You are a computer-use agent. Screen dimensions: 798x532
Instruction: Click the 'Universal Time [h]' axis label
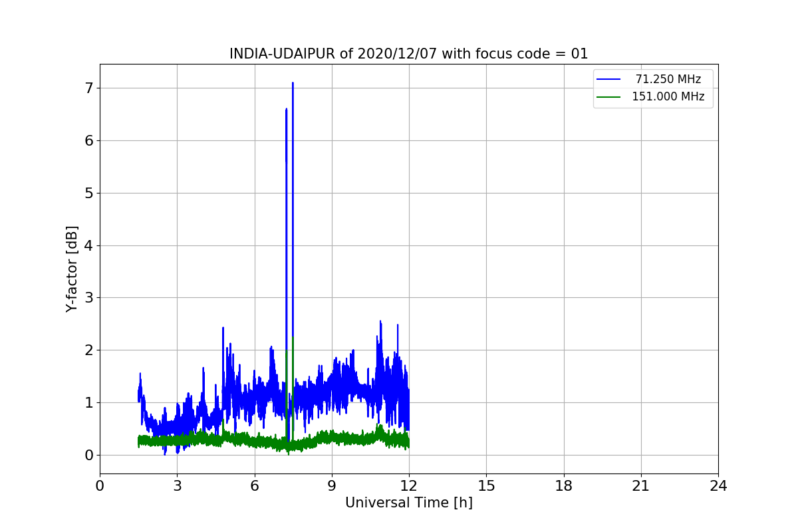(409, 503)
